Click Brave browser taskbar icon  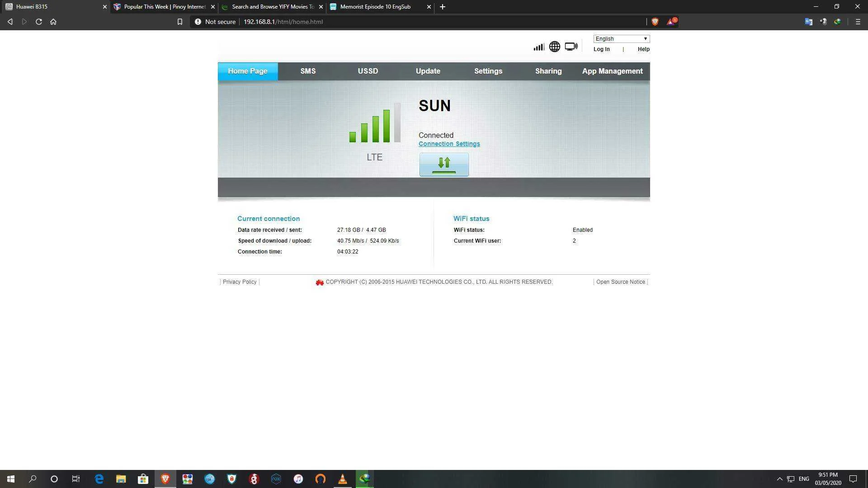point(165,479)
